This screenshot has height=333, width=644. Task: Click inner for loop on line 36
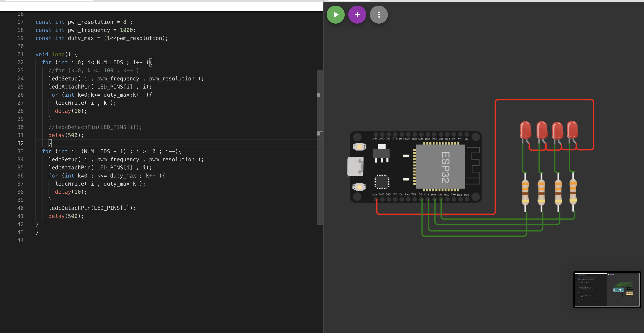[107, 175]
